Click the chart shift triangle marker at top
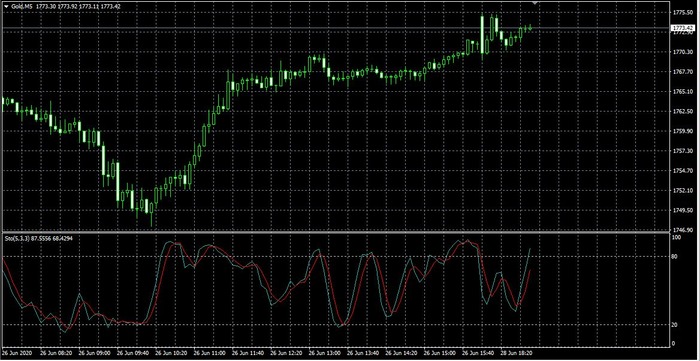700x361 pixels. tap(535, 3)
